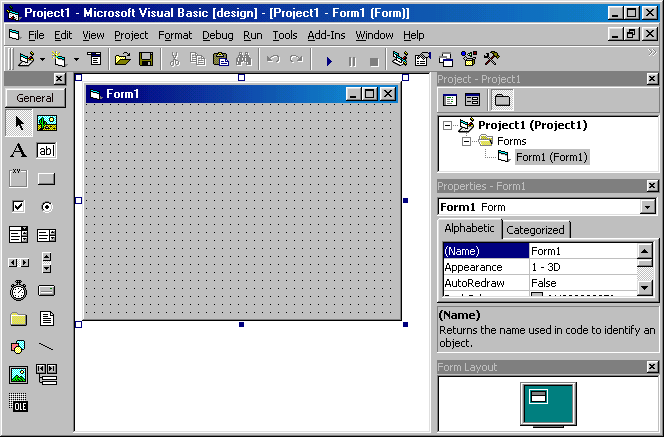This screenshot has width=664, height=437.
Task: Show more toolbar buttons chevron
Action: (652, 53)
